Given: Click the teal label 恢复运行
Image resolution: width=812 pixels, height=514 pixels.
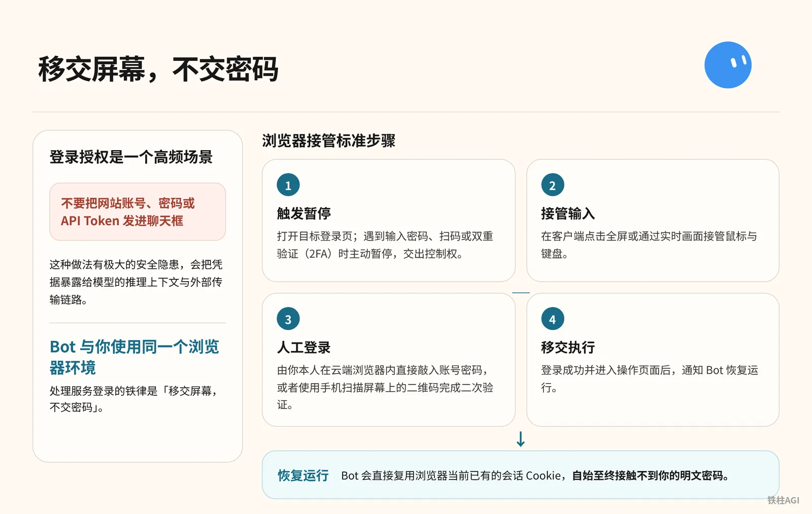Looking at the screenshot, I should pyautogui.click(x=303, y=475).
